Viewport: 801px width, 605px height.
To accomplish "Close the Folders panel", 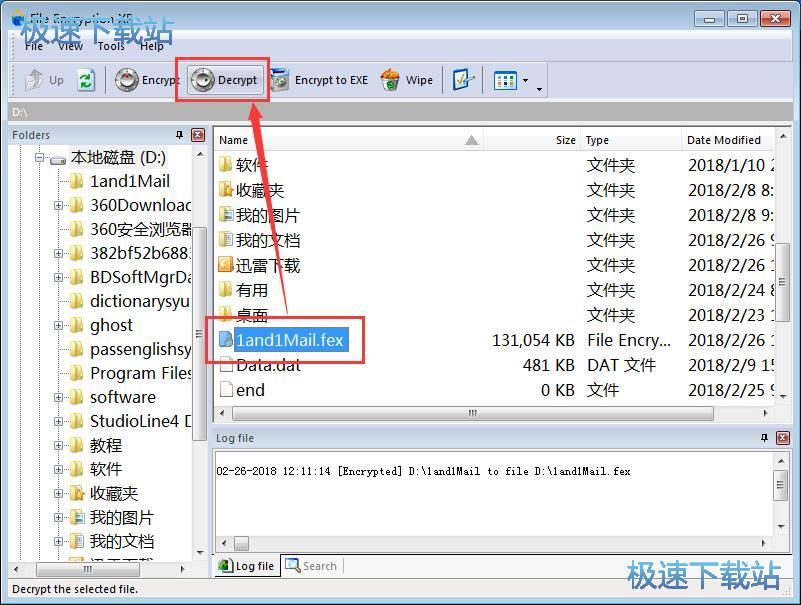I will click(198, 135).
